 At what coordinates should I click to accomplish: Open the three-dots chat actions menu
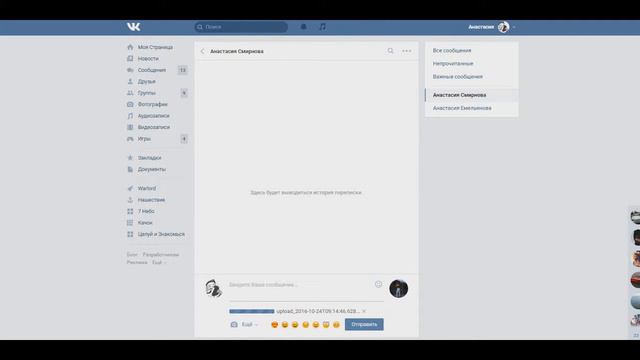(407, 51)
